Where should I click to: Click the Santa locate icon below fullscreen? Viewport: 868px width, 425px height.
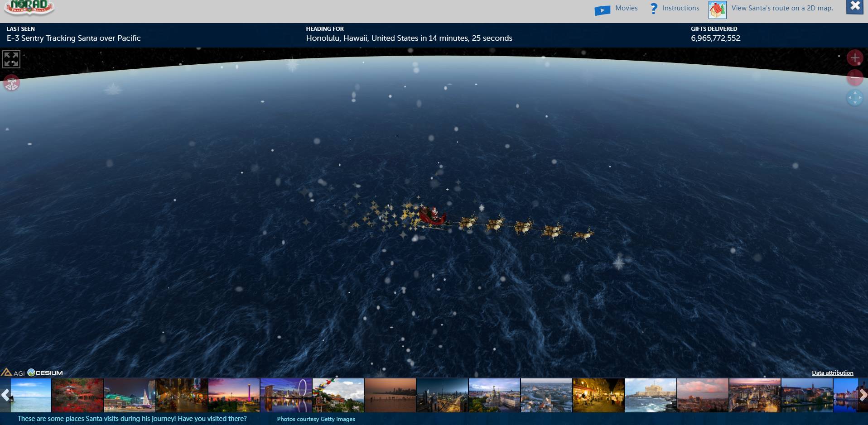click(11, 82)
